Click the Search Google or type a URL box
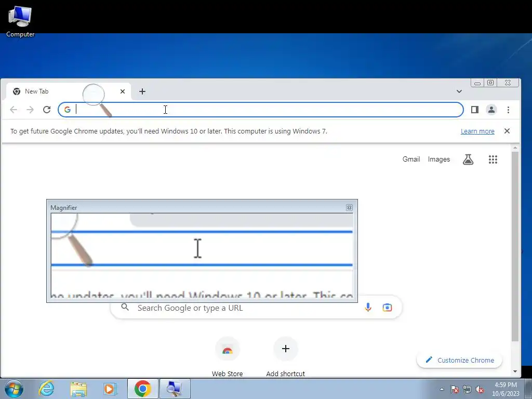The height and width of the screenshot is (399, 532). pos(256,308)
